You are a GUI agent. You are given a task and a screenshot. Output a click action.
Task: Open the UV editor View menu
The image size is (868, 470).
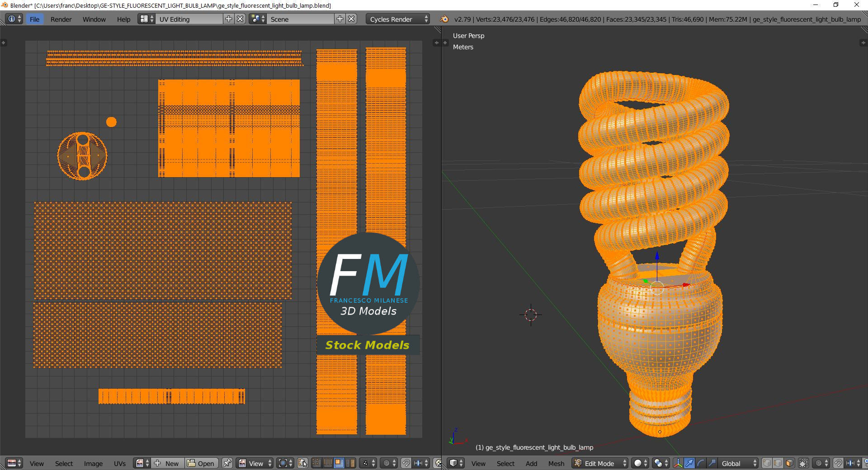tap(37, 463)
